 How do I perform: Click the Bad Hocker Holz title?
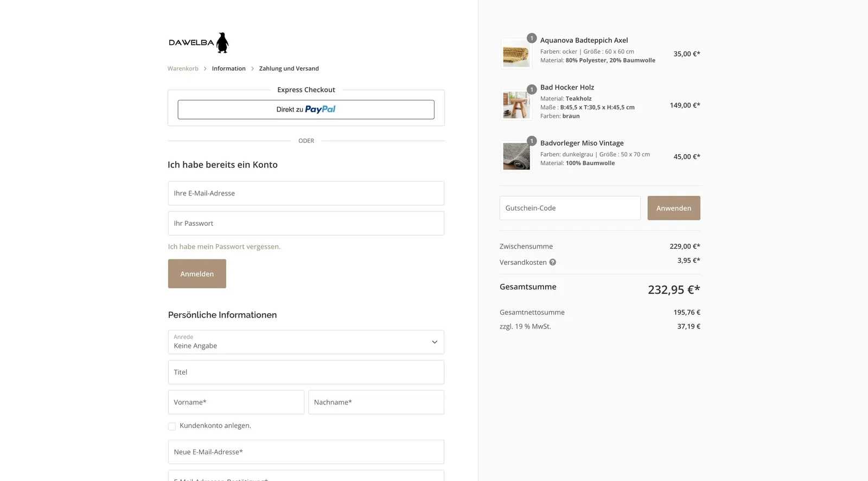click(x=567, y=87)
